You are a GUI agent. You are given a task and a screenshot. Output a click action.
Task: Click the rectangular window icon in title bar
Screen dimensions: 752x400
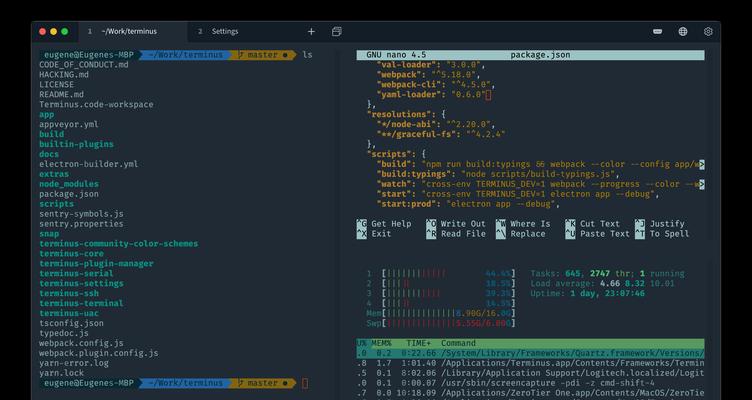[658, 32]
